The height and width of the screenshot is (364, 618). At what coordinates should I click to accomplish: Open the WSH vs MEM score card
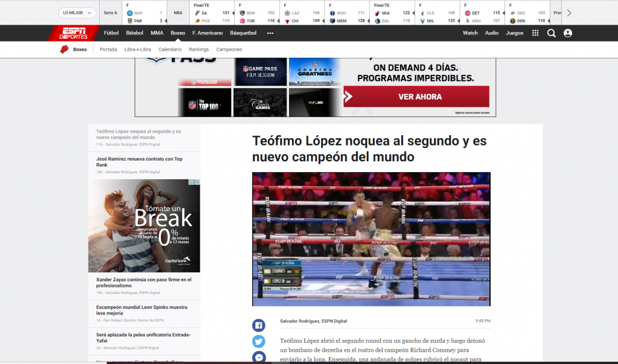(x=347, y=13)
